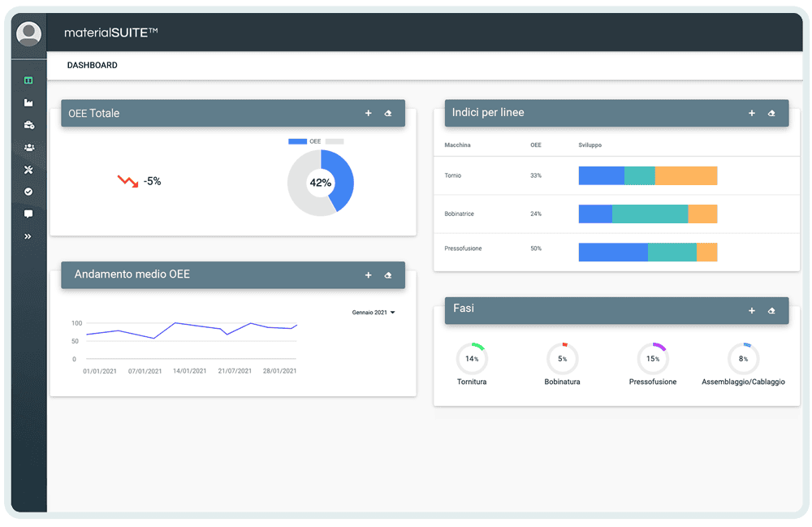
Task: Click the 24% OEE value
Action: coord(535,214)
